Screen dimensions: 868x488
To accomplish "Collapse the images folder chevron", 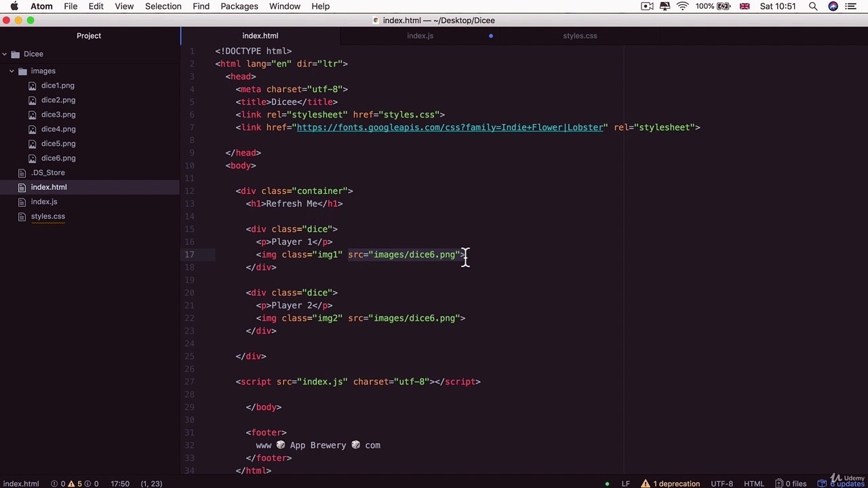I will point(12,71).
